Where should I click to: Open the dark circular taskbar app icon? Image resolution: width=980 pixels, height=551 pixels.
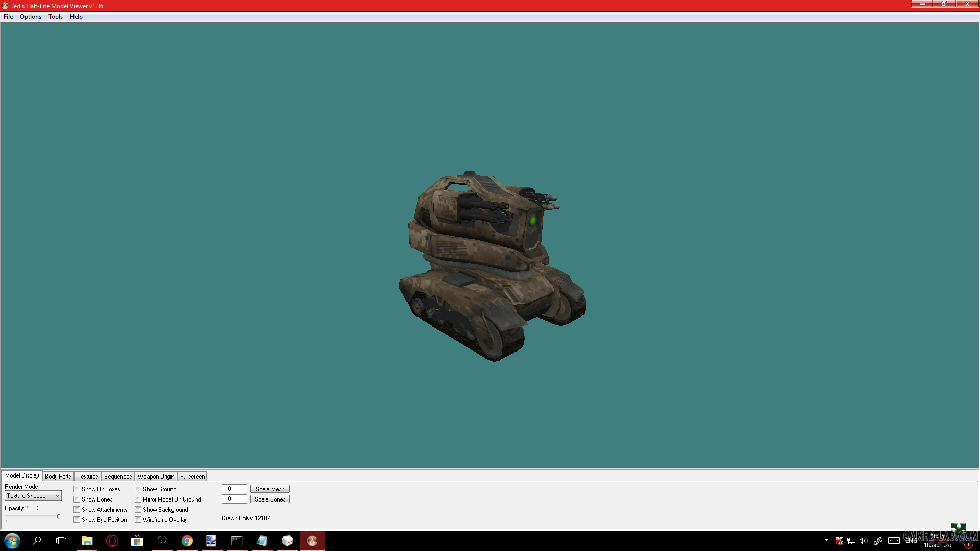pos(162,541)
